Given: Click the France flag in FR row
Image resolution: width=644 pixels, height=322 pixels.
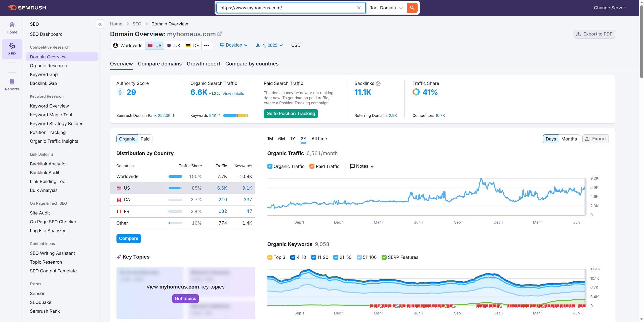Looking at the screenshot, I should pos(119,212).
